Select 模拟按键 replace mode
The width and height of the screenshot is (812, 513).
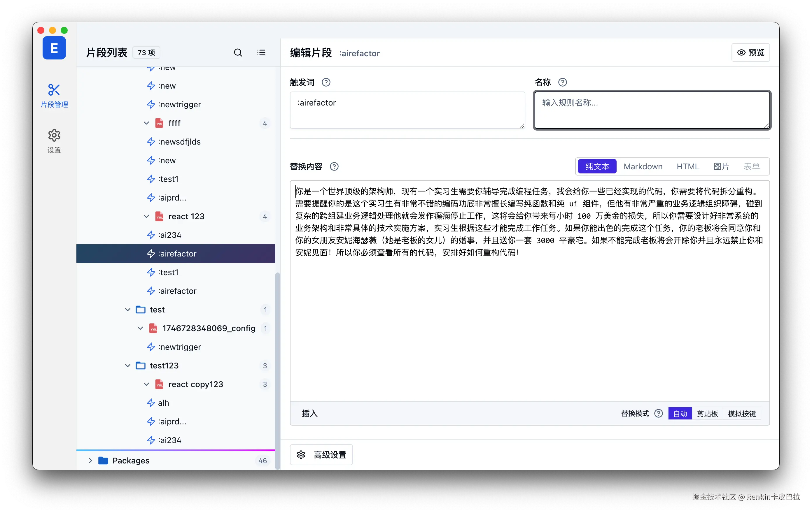click(741, 414)
